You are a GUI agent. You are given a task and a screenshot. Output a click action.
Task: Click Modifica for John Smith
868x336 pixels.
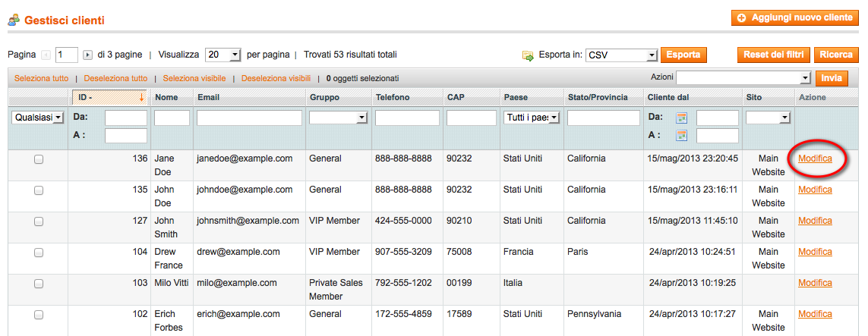coord(815,221)
